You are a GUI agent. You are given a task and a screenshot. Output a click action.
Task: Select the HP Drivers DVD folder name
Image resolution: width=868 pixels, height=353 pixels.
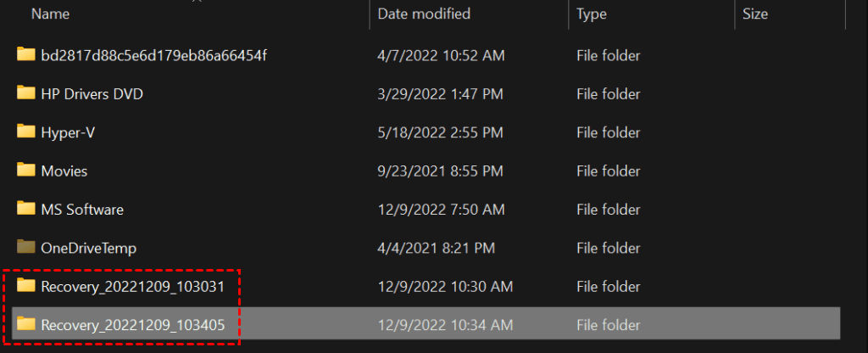coord(92,93)
